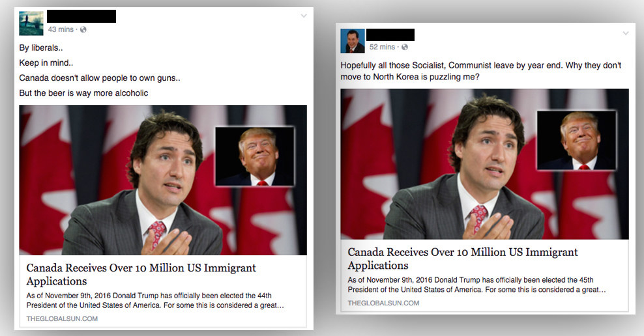644x336 pixels.
Task: Click the globe privacy icon on 43 mins post
Action: tap(83, 29)
